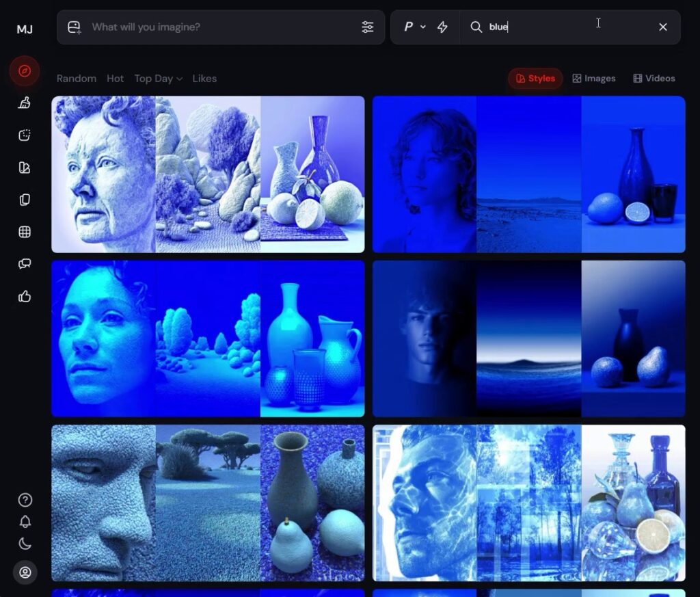Select the Hot sorting option
The height and width of the screenshot is (597, 700).
tap(115, 79)
